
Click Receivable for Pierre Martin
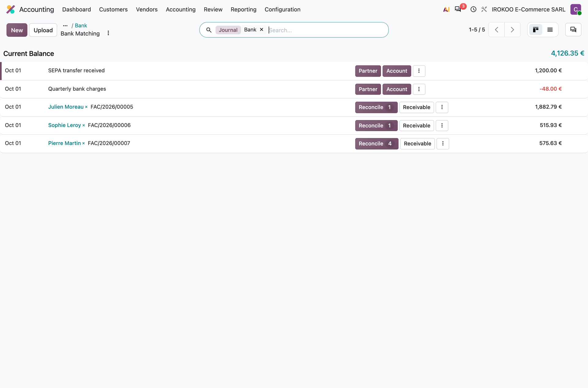point(417,144)
